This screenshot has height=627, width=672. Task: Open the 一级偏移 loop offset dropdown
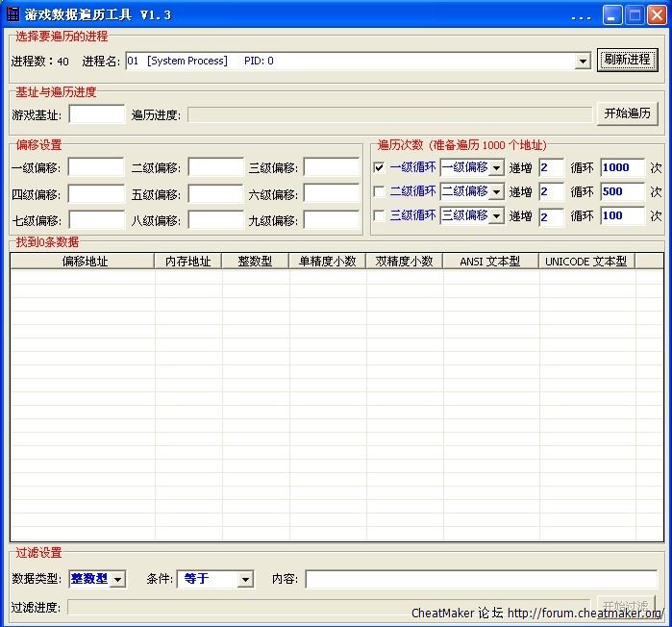point(496,167)
